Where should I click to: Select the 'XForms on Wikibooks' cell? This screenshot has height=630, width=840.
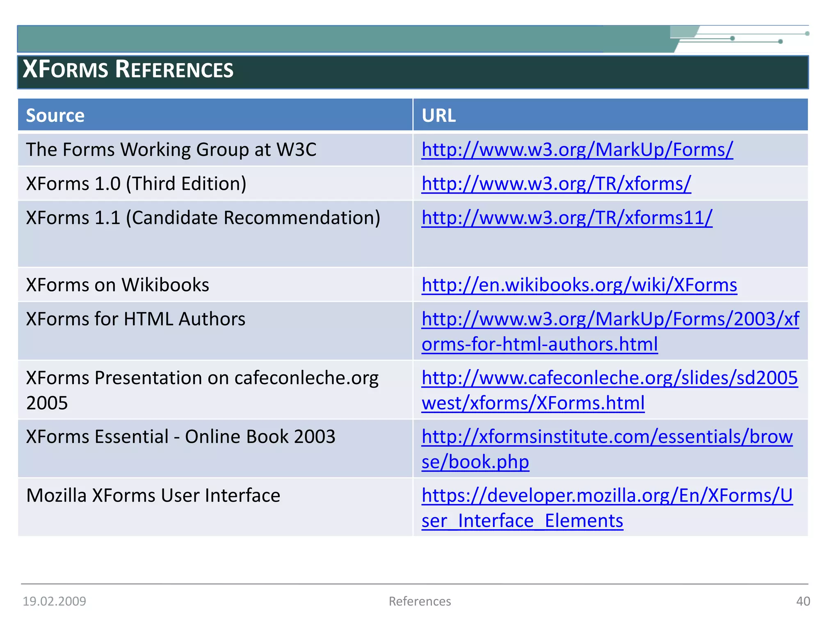215,285
